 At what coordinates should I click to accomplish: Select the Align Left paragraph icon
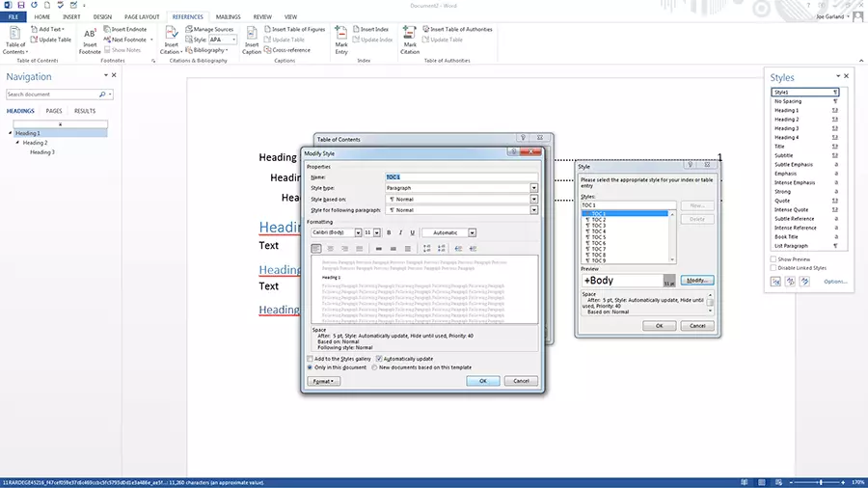click(316, 249)
